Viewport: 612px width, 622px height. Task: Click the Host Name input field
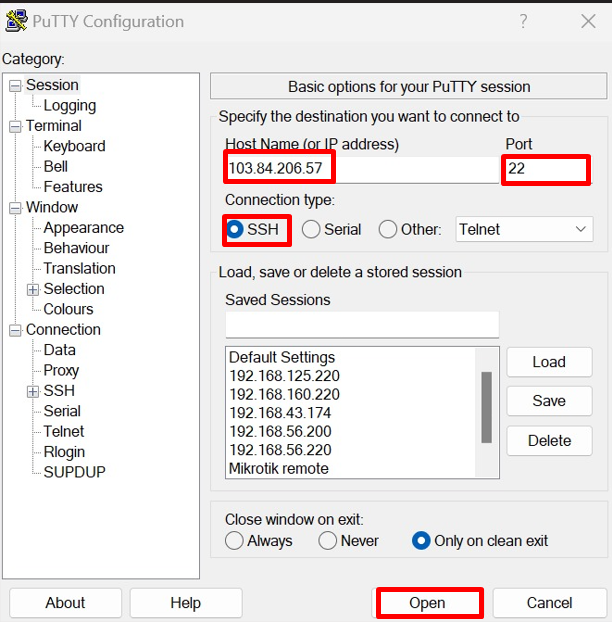click(x=362, y=169)
